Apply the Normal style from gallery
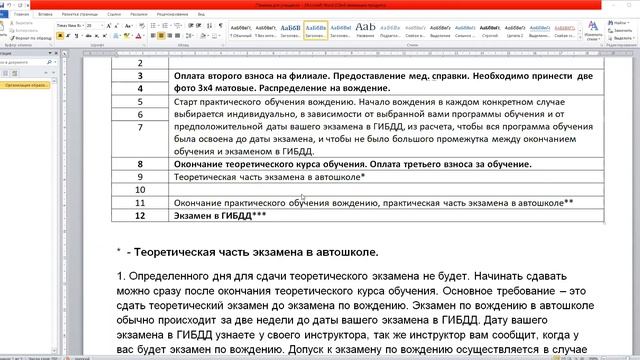The height and width of the screenshot is (360, 640). tap(241, 30)
